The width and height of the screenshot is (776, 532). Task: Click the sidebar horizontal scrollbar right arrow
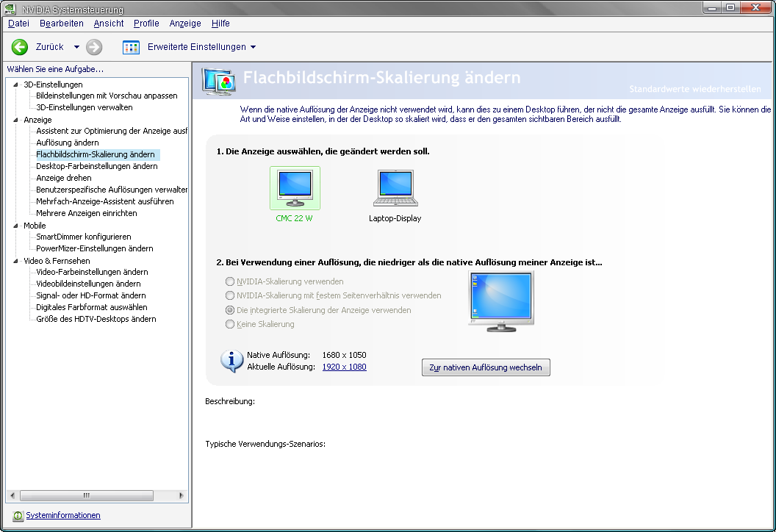pyautogui.click(x=182, y=496)
